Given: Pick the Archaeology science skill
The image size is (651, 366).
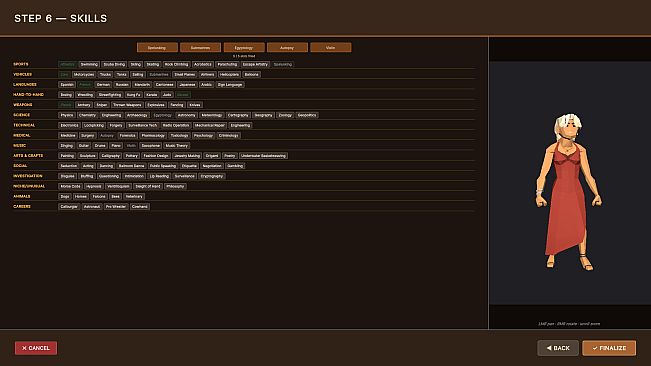Looking at the screenshot, I should tap(137, 115).
